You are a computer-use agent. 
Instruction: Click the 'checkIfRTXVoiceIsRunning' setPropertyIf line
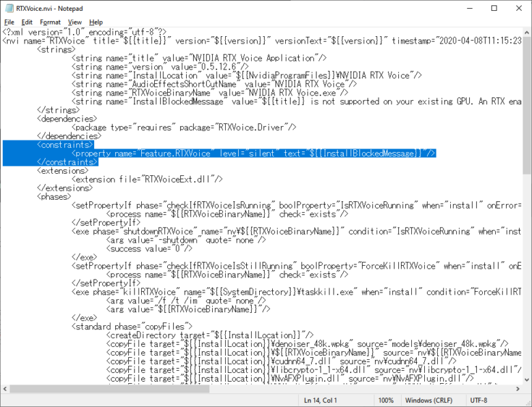tap(296, 205)
